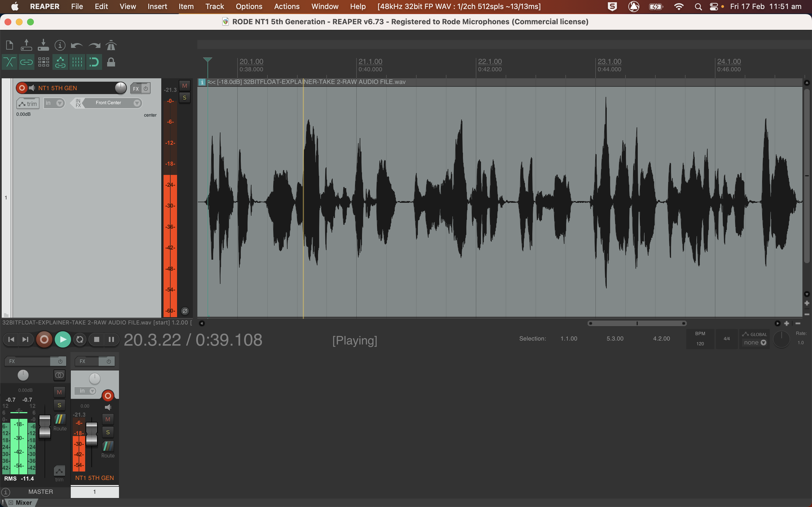Open the Front Center input channel dropdown
Viewport: 812px width, 507px height.
click(x=137, y=103)
